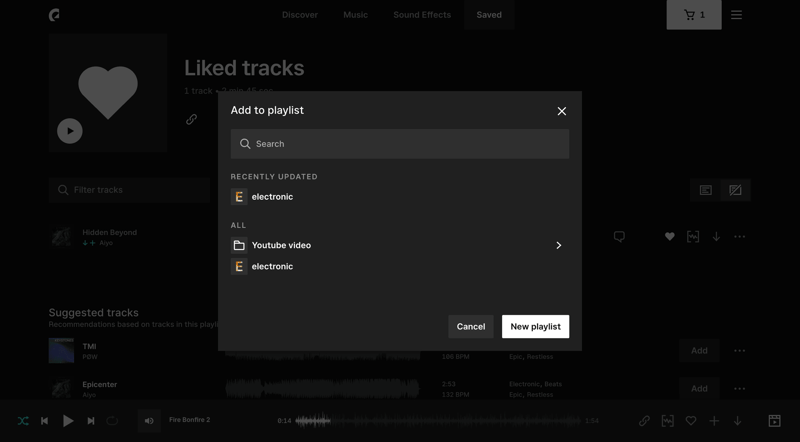The width and height of the screenshot is (800, 442).
Task: Open the Sound Effects tab
Action: coord(422,15)
